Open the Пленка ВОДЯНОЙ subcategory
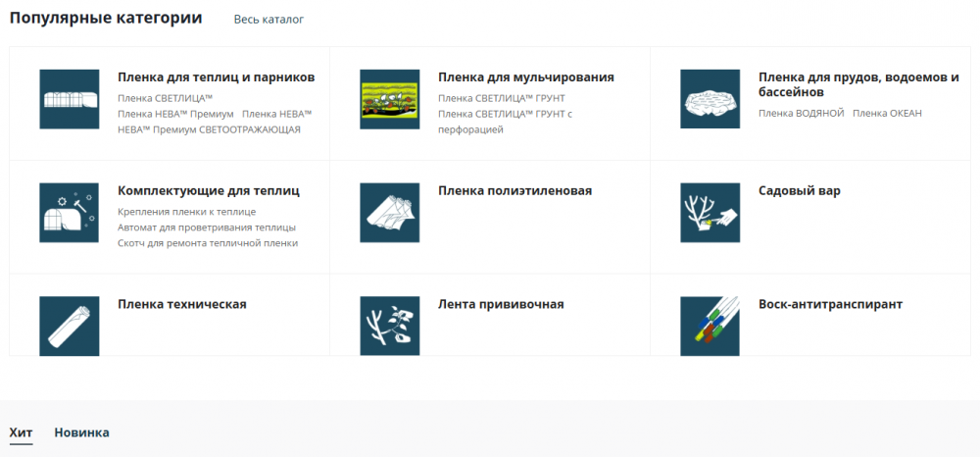 click(x=801, y=114)
